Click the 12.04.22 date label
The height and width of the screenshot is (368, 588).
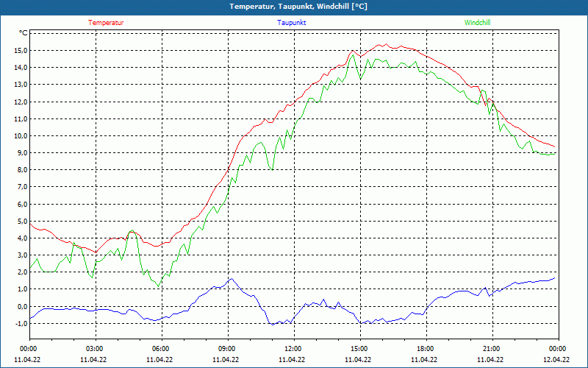pyautogui.click(x=556, y=360)
